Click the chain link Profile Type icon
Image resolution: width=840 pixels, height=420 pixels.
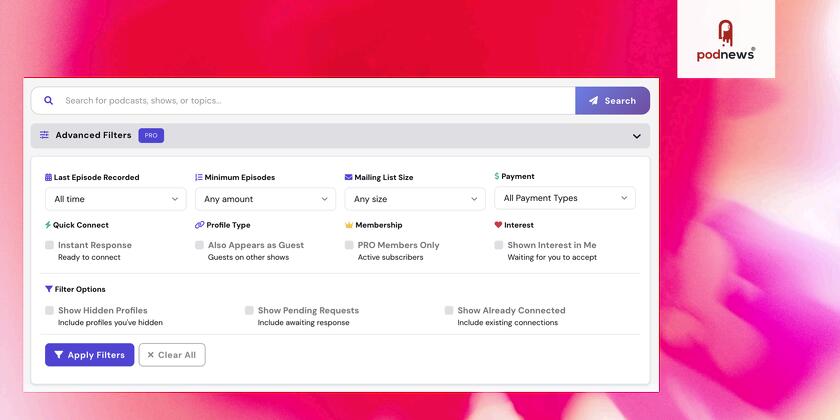pyautogui.click(x=200, y=225)
